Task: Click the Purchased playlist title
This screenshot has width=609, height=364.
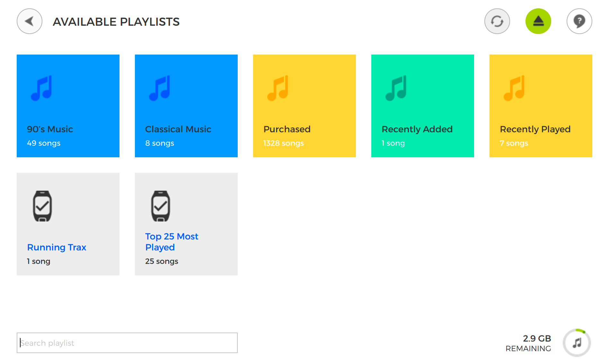Action: tap(287, 129)
